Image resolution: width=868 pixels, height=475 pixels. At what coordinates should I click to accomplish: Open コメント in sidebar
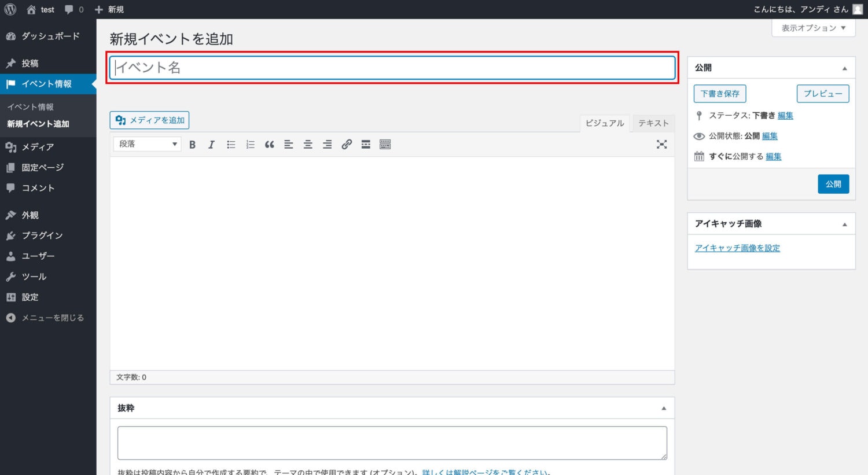[48, 188]
